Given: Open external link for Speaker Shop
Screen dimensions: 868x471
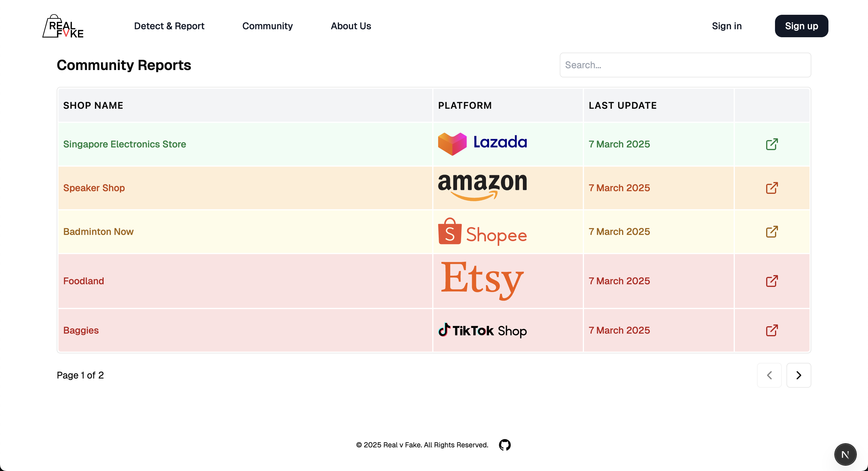Looking at the screenshot, I should point(772,188).
